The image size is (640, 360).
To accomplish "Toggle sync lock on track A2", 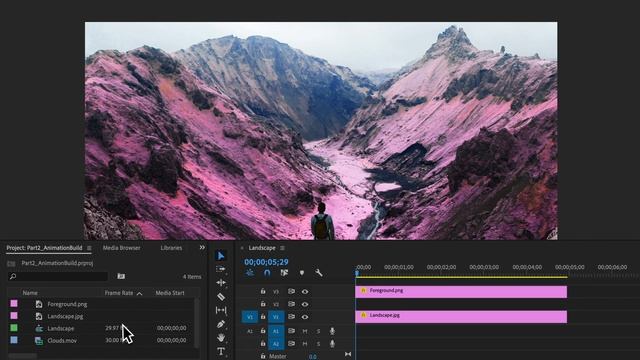I will tap(291, 344).
